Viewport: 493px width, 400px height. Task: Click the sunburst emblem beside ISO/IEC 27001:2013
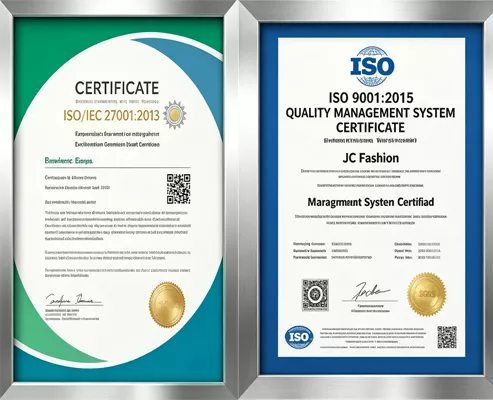[175, 115]
